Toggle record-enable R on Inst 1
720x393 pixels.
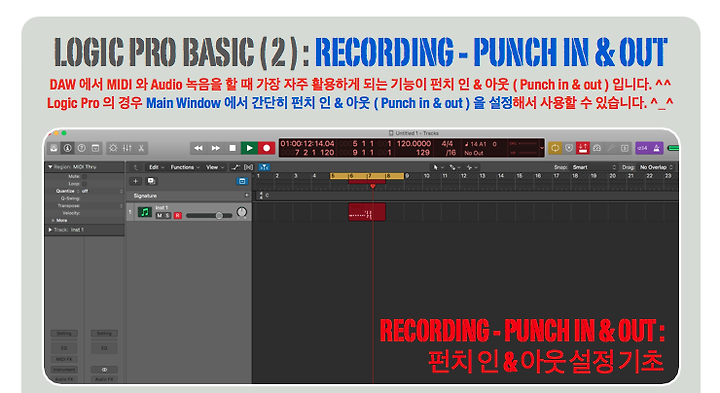pyautogui.click(x=177, y=215)
